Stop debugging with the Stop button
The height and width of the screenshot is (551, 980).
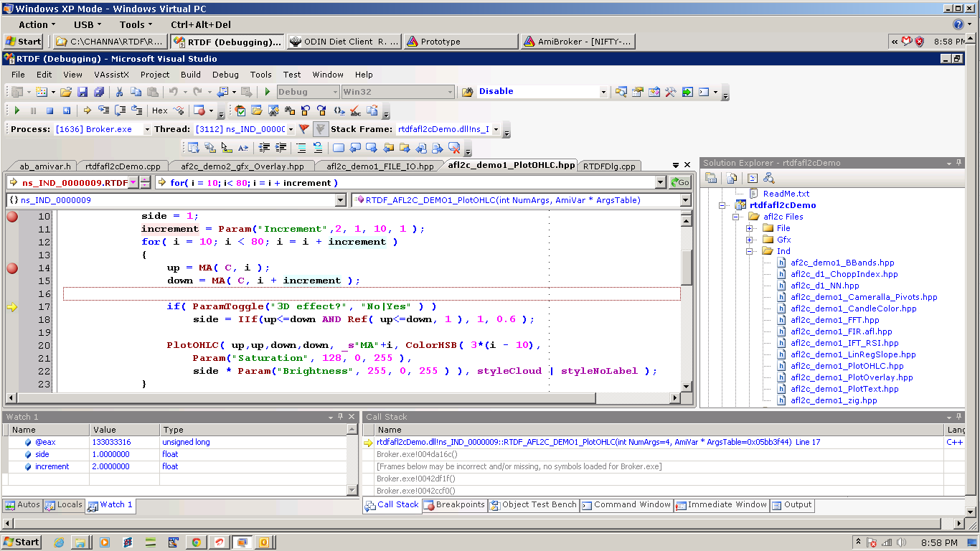coord(50,110)
